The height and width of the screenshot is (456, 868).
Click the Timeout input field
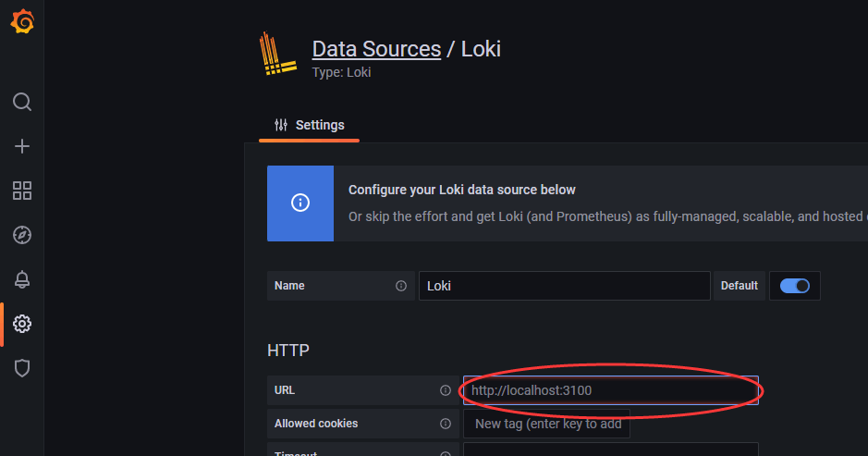point(610,450)
